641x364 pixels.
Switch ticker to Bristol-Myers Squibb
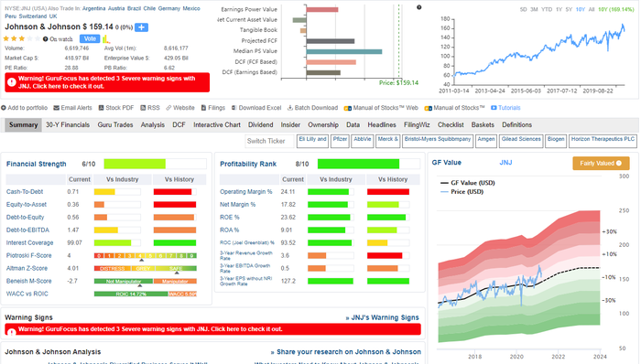pos(438,141)
